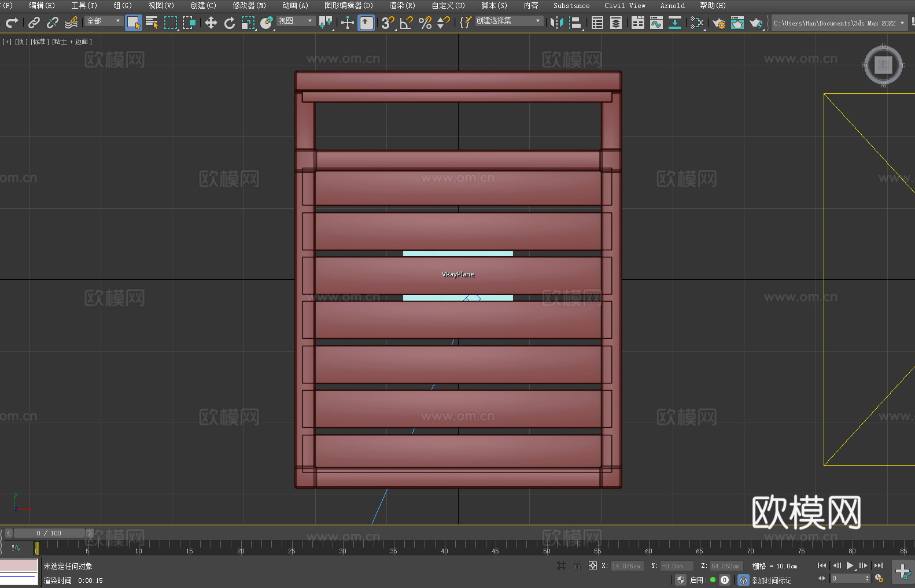Screen dimensions: 915x588
Task: Choose the Rectangular Selection Region tool
Action: [x=171, y=23]
